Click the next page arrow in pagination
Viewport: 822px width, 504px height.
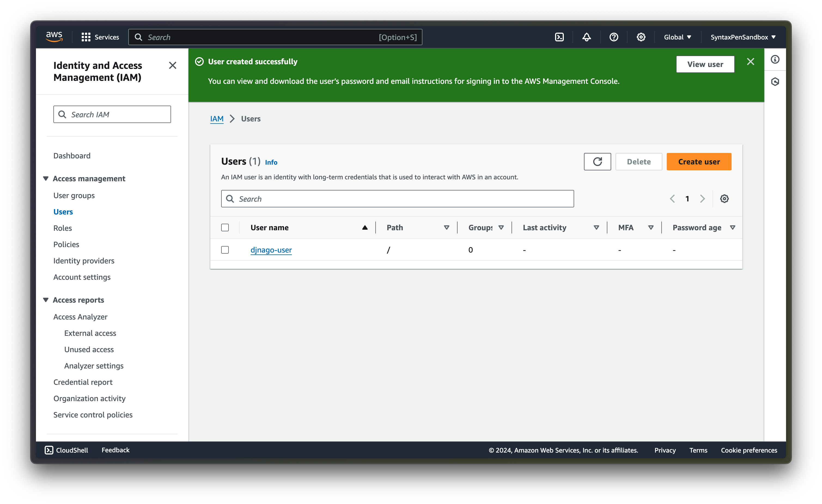point(703,198)
